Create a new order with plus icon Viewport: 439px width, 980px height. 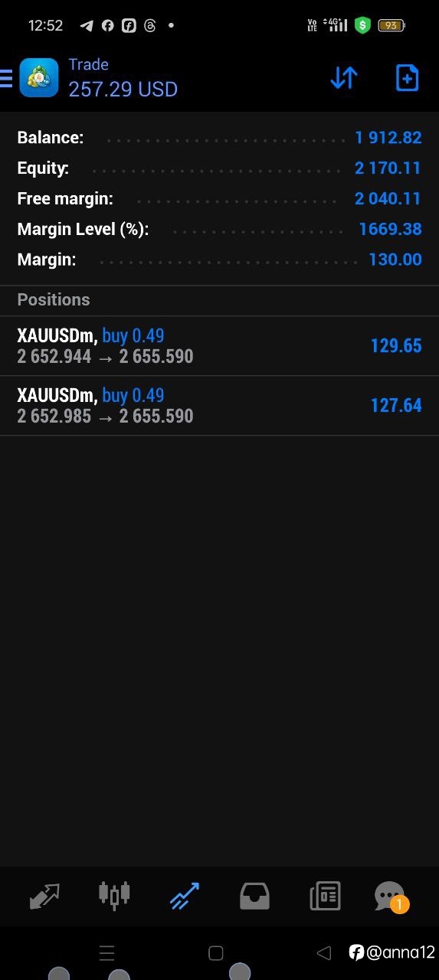pos(407,77)
